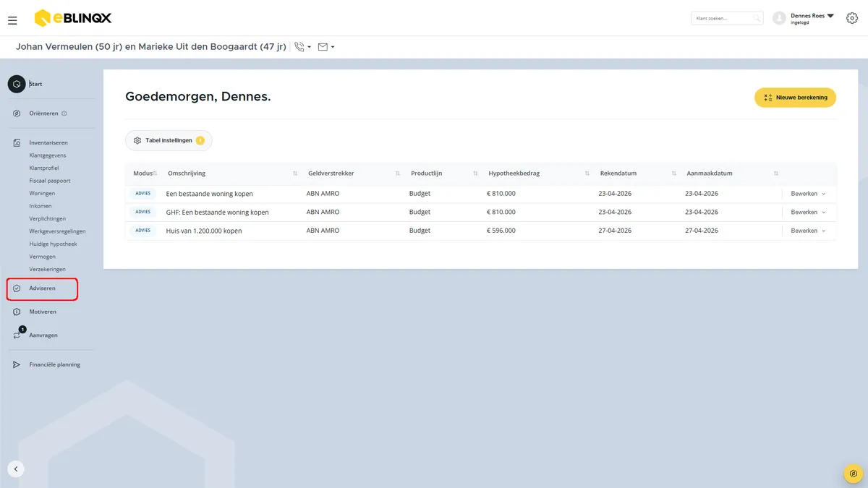Image resolution: width=868 pixels, height=488 pixels.
Task: Open Financiële planning
Action: [55, 364]
